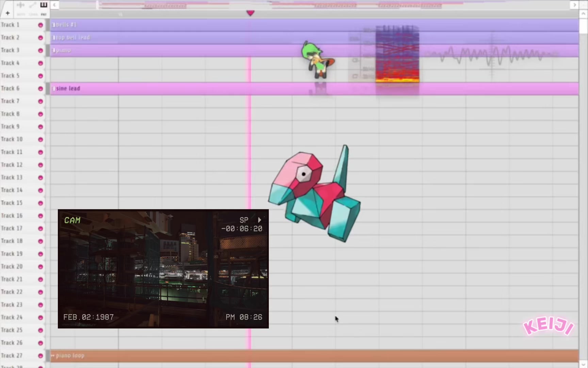
Task: Toggle the mute LED on Track 14
Action: [x=40, y=190]
